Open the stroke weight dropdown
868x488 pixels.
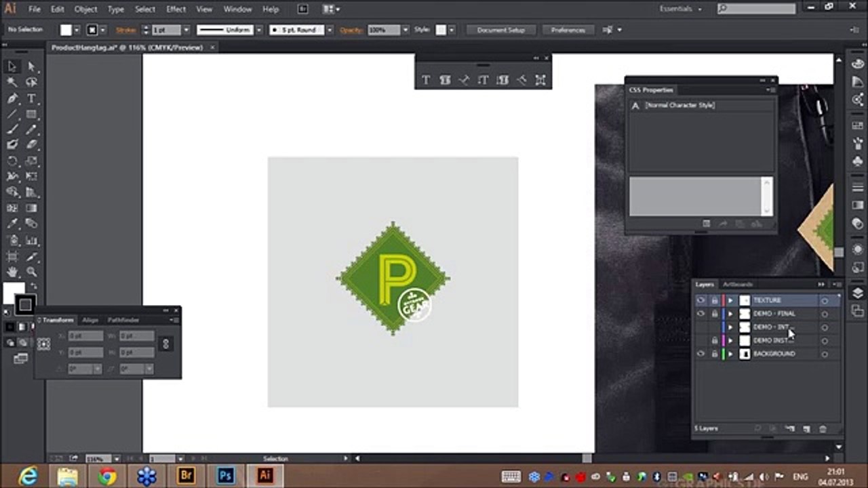(x=186, y=30)
